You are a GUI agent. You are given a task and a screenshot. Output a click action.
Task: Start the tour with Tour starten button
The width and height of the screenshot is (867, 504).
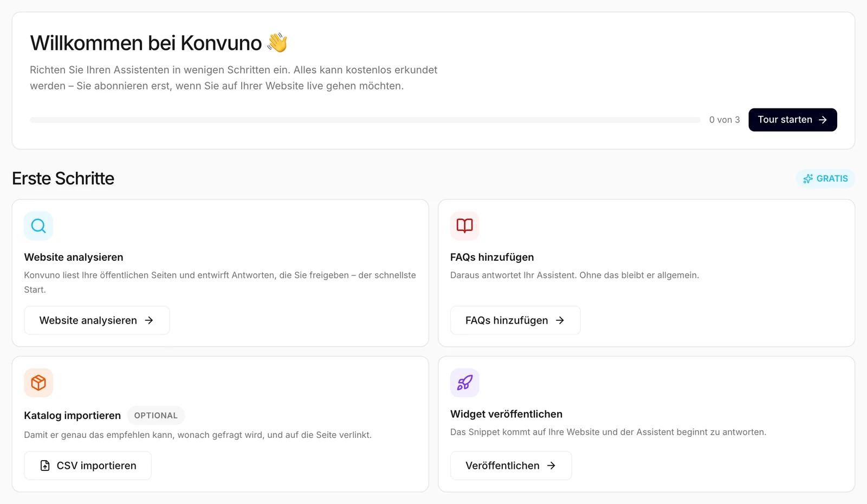tap(793, 120)
